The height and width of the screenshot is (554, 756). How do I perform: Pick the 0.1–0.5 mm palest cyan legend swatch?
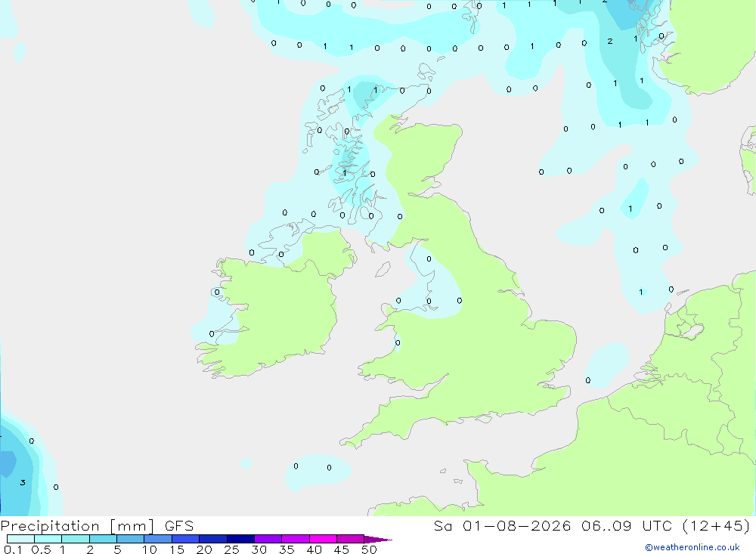20,539
